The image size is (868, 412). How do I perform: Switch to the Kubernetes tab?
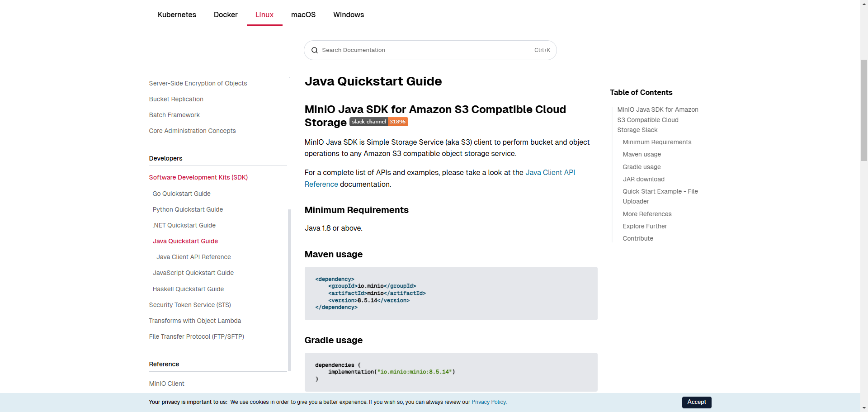177,14
